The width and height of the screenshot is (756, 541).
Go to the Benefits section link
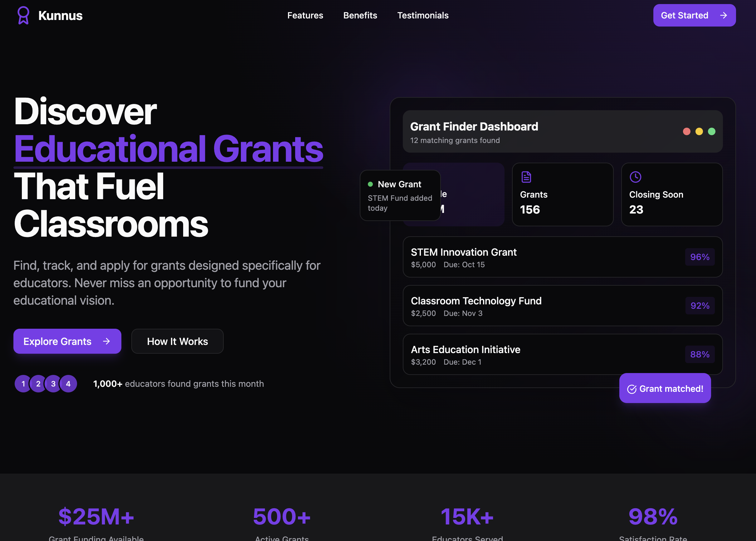point(360,15)
